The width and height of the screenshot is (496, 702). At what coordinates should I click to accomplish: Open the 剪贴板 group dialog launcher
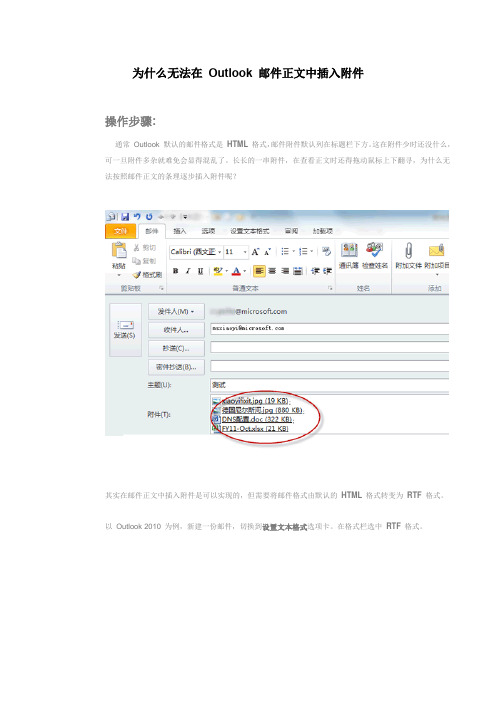[x=161, y=288]
